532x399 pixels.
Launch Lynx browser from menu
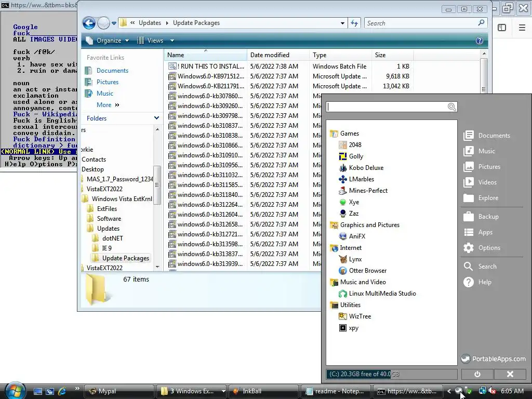click(x=351, y=259)
